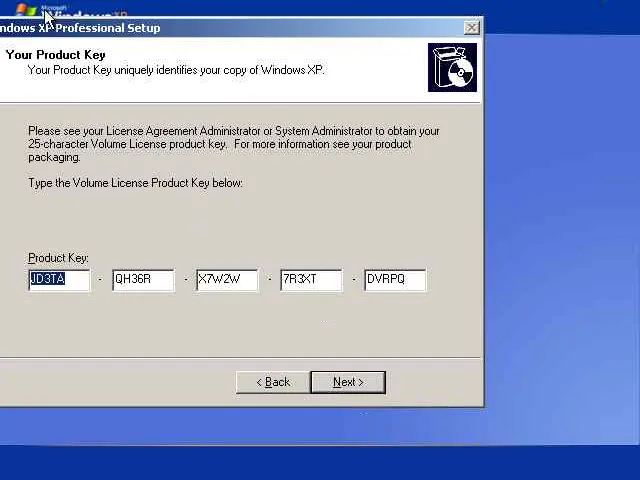
Task: Click the "Product Key:" label
Action: [x=58, y=258]
